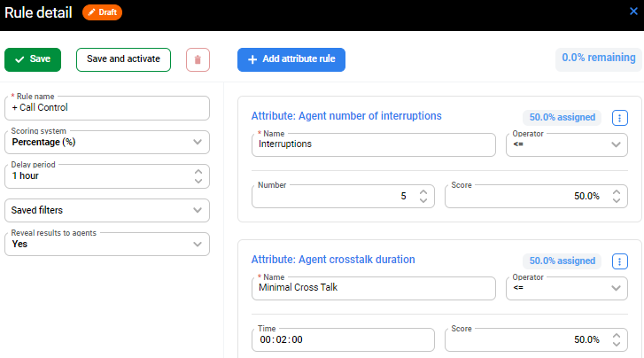Expand the Scoring system dropdown
This screenshot has width=644, height=358.
tap(107, 142)
